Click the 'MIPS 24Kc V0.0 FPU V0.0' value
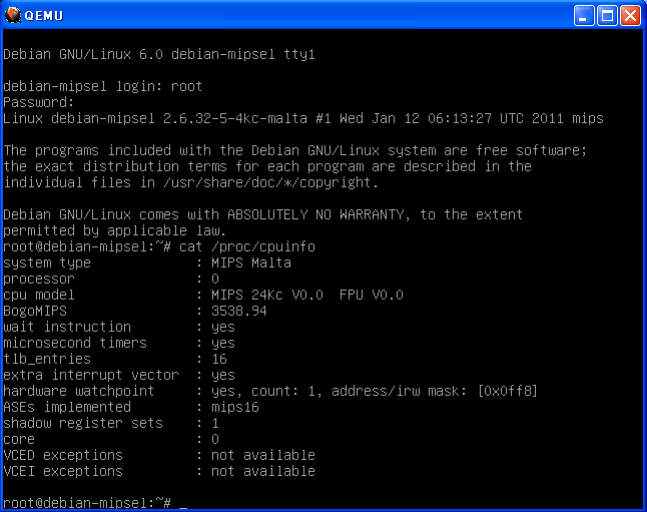 point(307,295)
